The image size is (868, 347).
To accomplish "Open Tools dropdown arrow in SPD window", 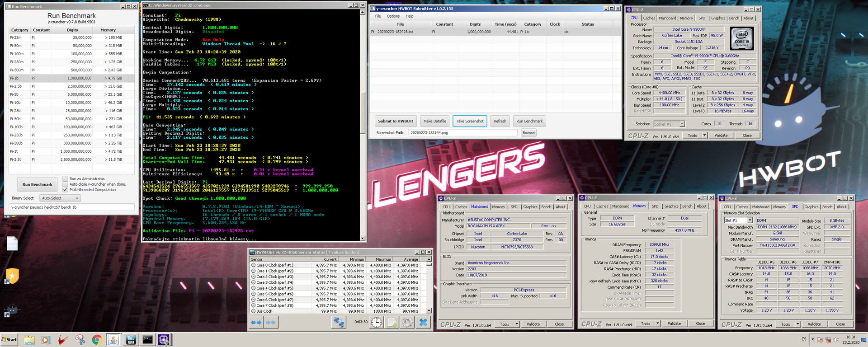I will 797,324.
